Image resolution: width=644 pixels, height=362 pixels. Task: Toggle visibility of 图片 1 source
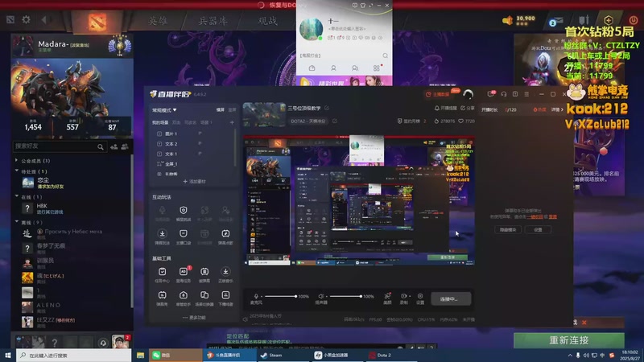tap(200, 134)
